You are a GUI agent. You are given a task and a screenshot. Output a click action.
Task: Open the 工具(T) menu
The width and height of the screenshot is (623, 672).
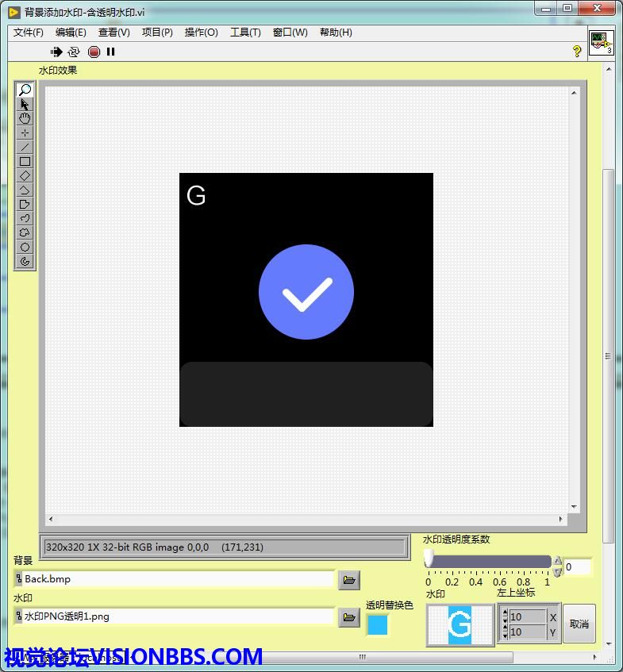click(245, 33)
